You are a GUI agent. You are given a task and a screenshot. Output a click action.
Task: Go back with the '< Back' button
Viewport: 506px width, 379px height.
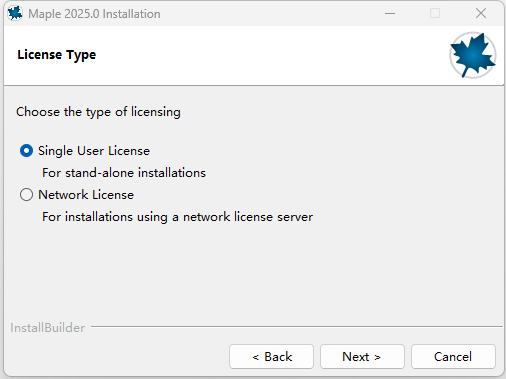[x=271, y=357]
